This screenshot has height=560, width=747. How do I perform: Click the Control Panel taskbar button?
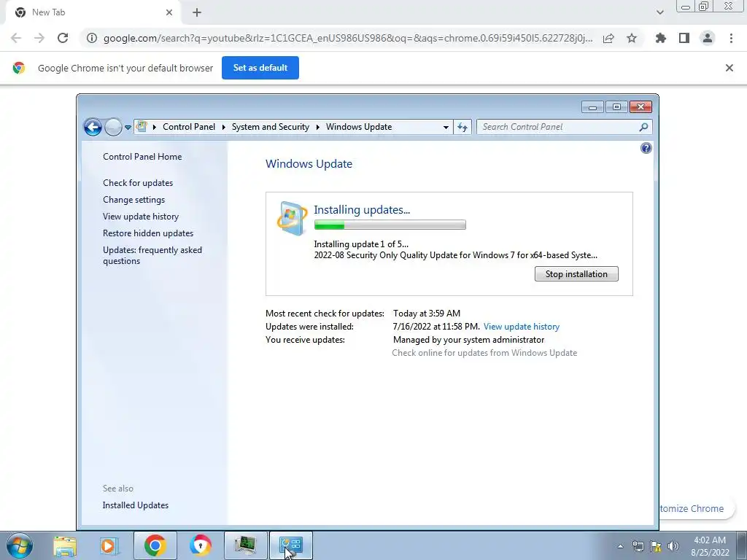point(291,545)
